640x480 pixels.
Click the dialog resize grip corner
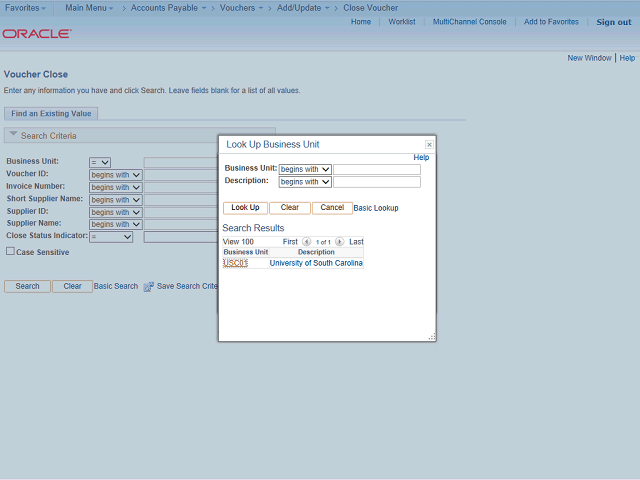[432, 337]
